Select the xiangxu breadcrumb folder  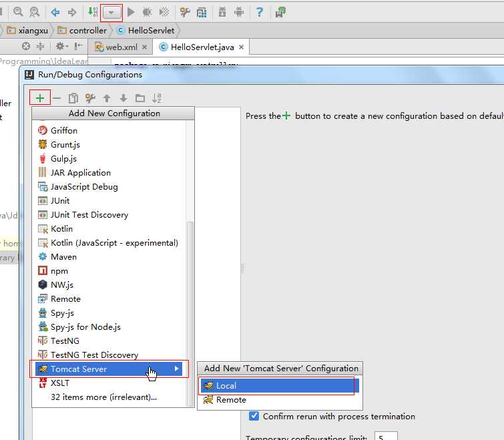tap(27, 31)
